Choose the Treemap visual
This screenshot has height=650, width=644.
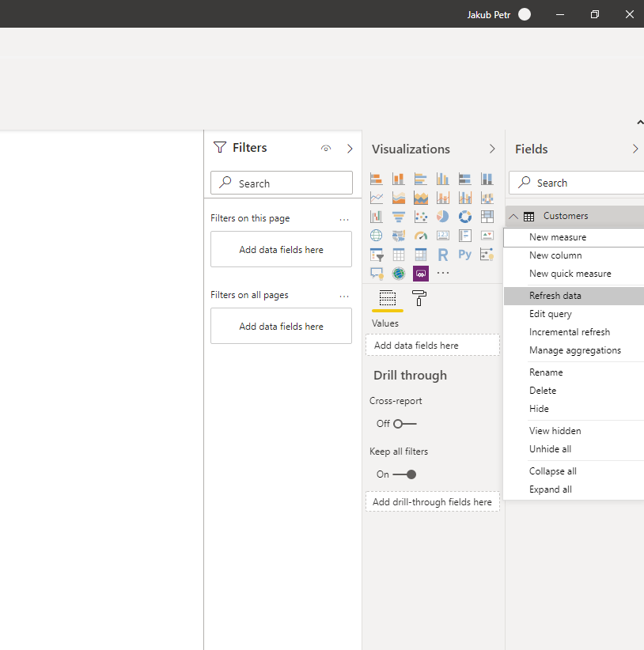(x=487, y=217)
